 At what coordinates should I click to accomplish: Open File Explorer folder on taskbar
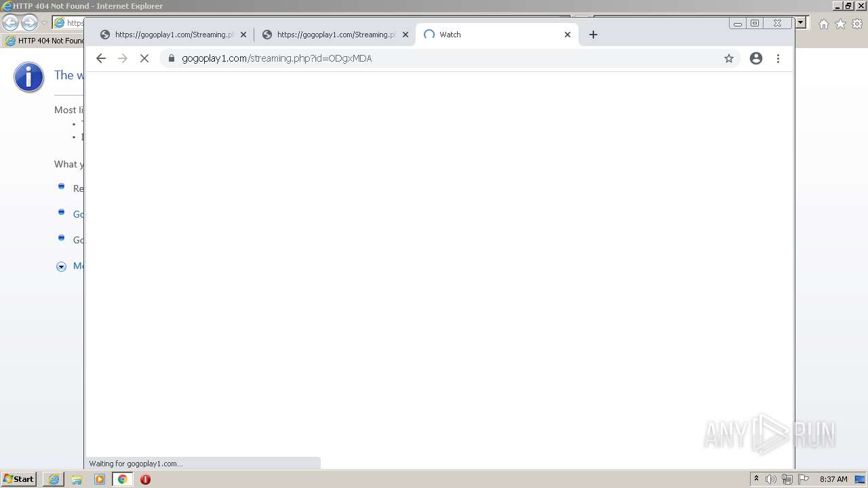77,479
